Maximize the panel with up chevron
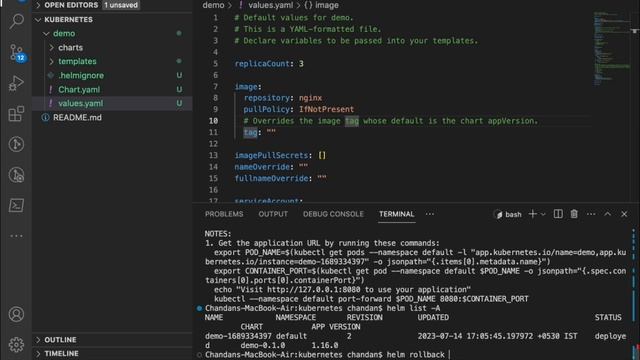Image resolution: width=640 pixels, height=360 pixels. [x=608, y=214]
